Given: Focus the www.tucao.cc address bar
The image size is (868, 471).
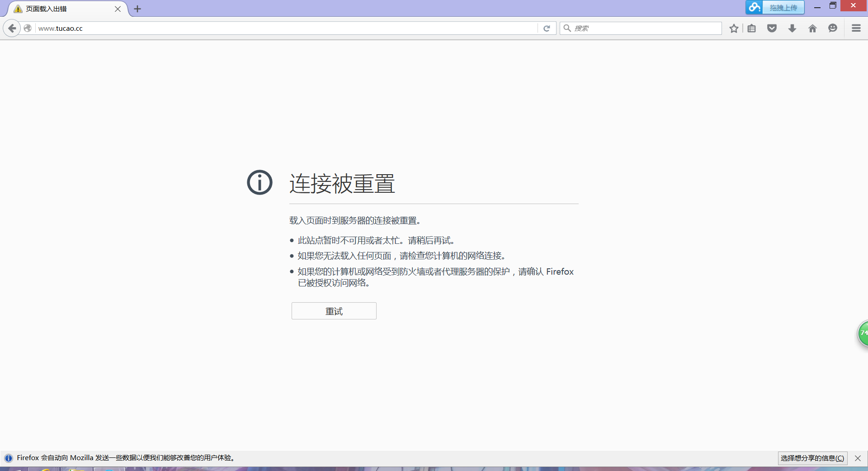Looking at the screenshot, I should (x=287, y=28).
